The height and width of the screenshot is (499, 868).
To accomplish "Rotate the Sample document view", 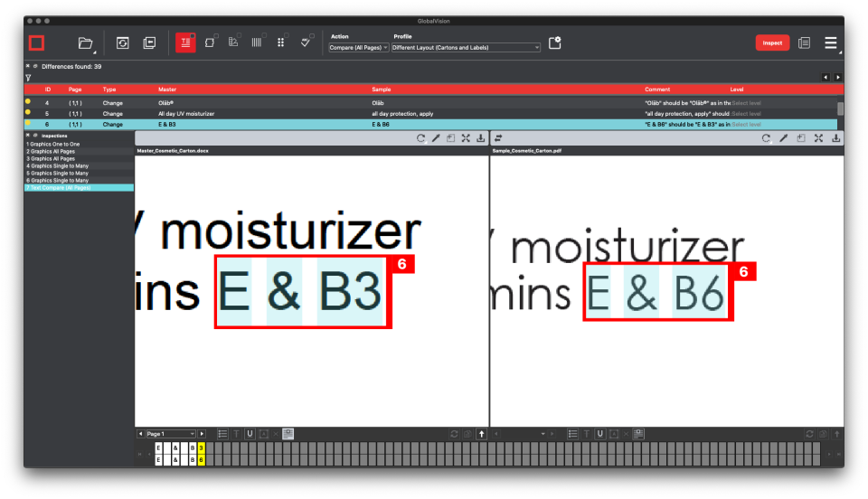I will pyautogui.click(x=766, y=138).
